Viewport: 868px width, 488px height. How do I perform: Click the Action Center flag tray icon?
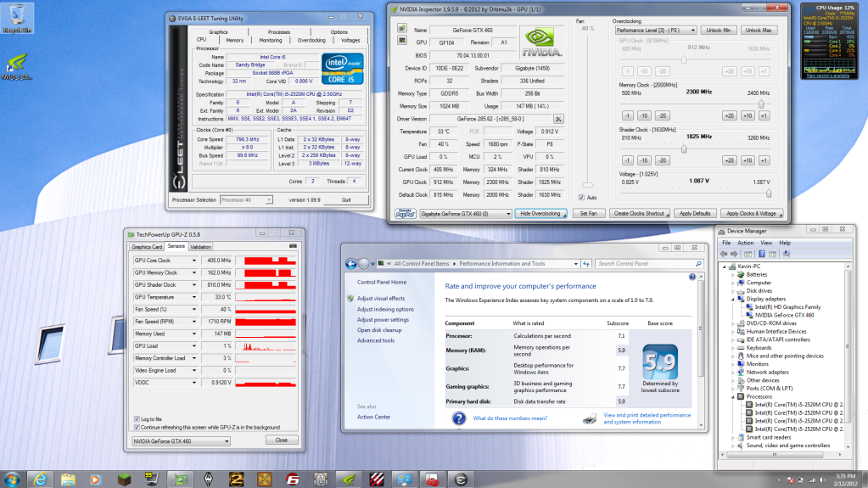(790, 480)
